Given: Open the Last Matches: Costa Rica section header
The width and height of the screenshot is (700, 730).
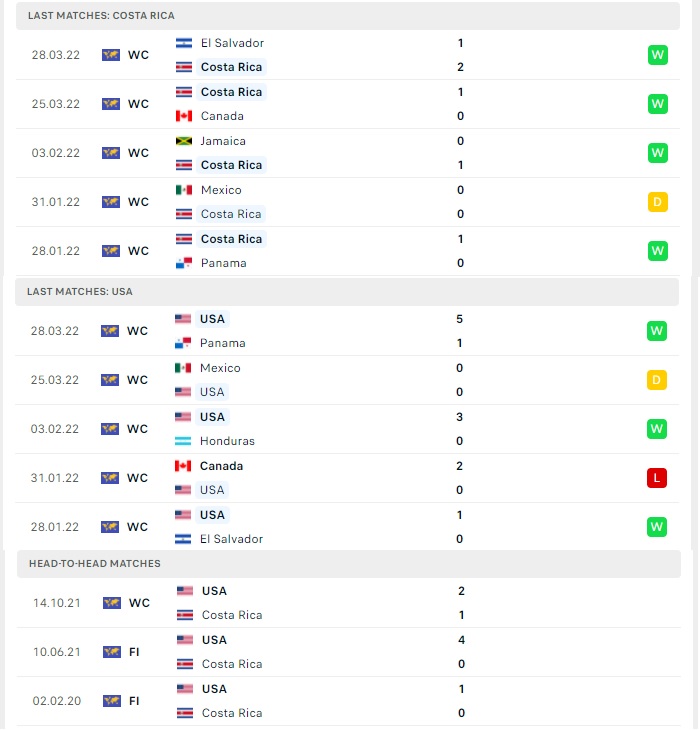Looking at the screenshot, I should 348,15.
